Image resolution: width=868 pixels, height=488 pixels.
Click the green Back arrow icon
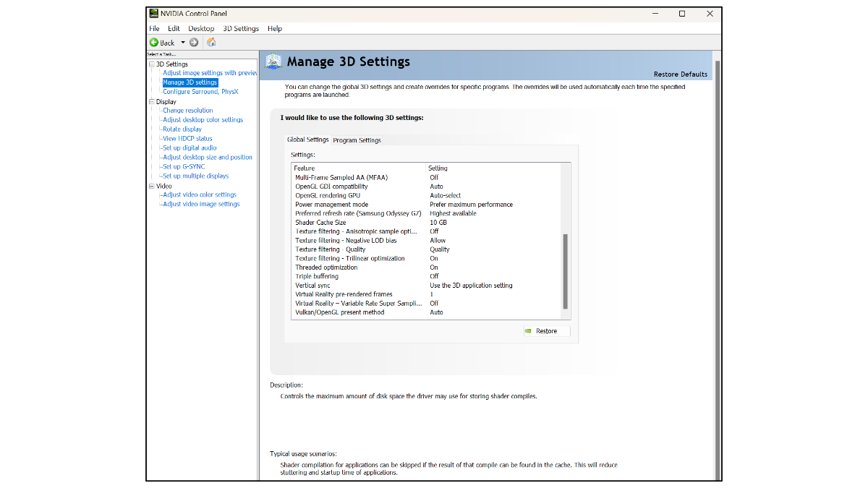pyautogui.click(x=154, y=43)
